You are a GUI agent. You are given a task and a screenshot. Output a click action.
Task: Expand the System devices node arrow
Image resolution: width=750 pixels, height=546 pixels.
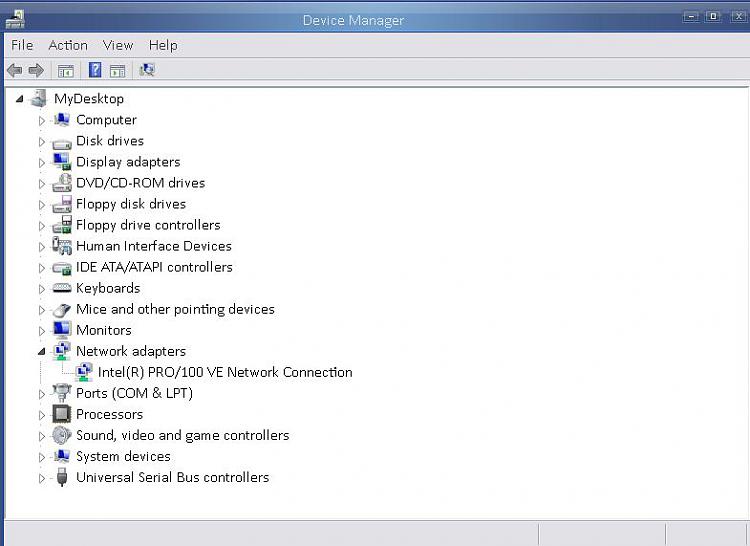pos(42,457)
